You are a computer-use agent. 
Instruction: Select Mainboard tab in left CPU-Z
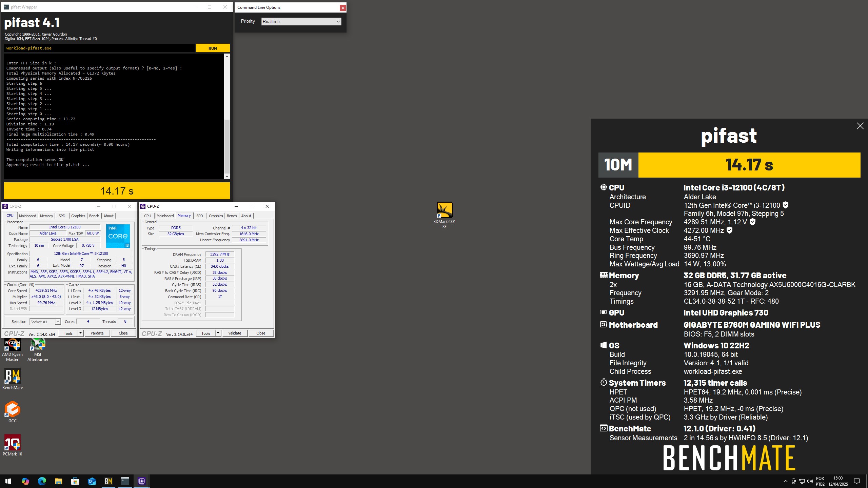pos(27,216)
